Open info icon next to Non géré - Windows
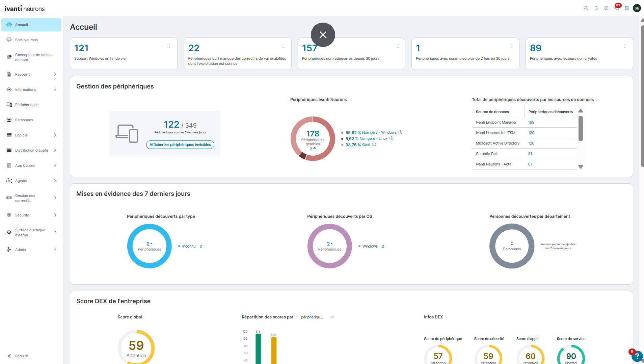The image size is (644, 364). pyautogui.click(x=400, y=132)
